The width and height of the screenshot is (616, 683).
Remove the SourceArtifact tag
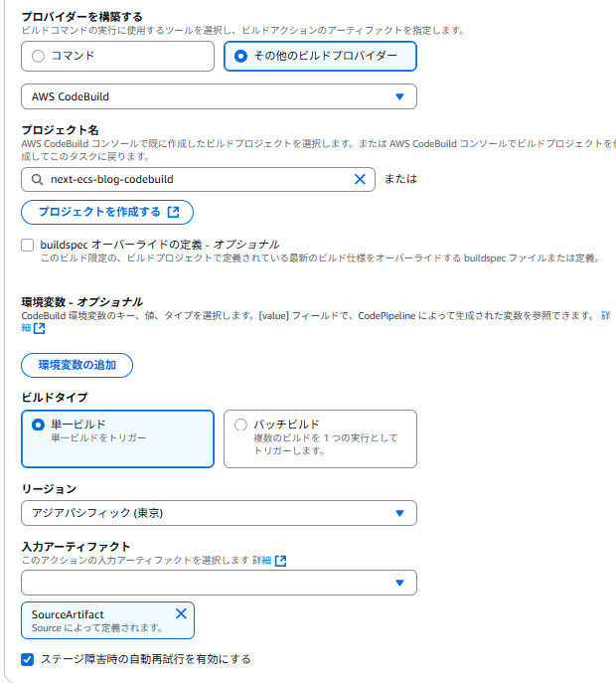(181, 614)
